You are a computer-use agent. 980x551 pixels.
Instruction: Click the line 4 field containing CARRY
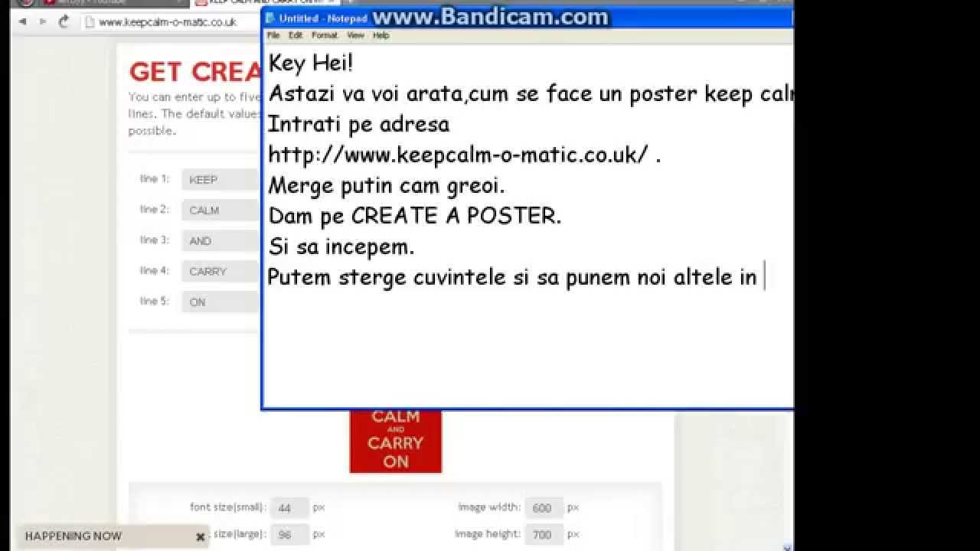click(221, 272)
